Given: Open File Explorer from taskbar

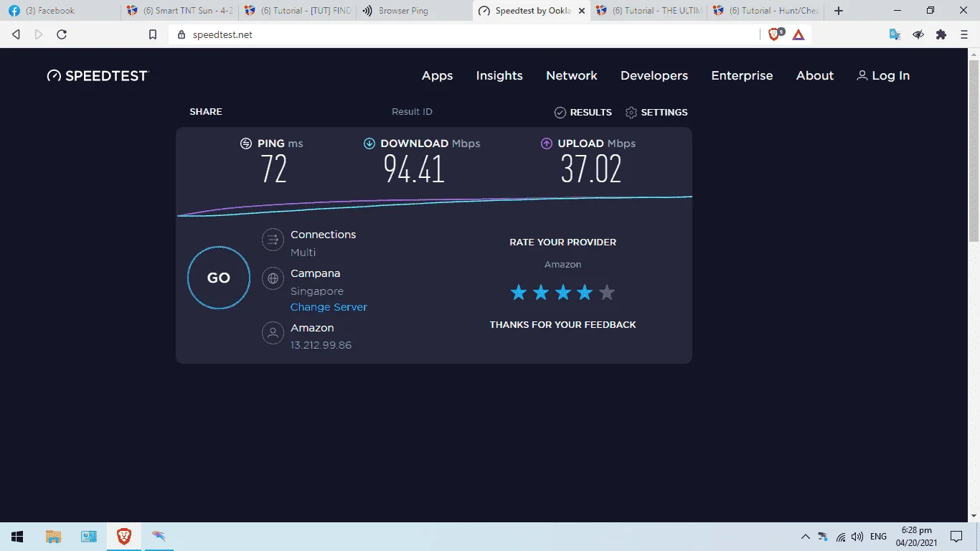Looking at the screenshot, I should (53, 537).
